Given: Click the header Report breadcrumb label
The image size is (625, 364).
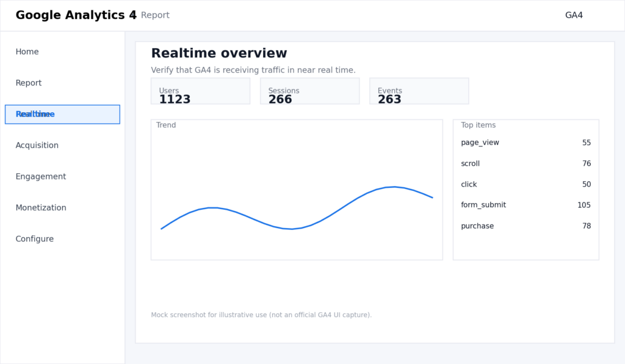Looking at the screenshot, I should (155, 15).
